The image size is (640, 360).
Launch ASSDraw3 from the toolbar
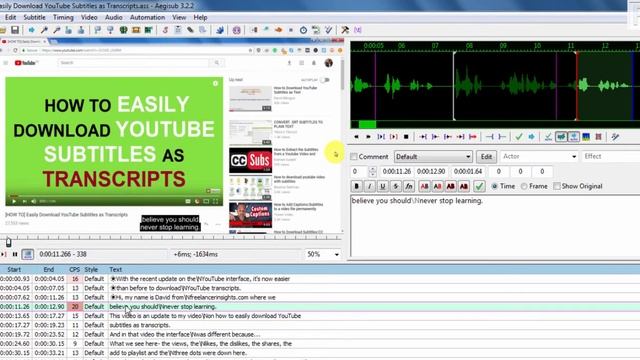click(x=236, y=30)
